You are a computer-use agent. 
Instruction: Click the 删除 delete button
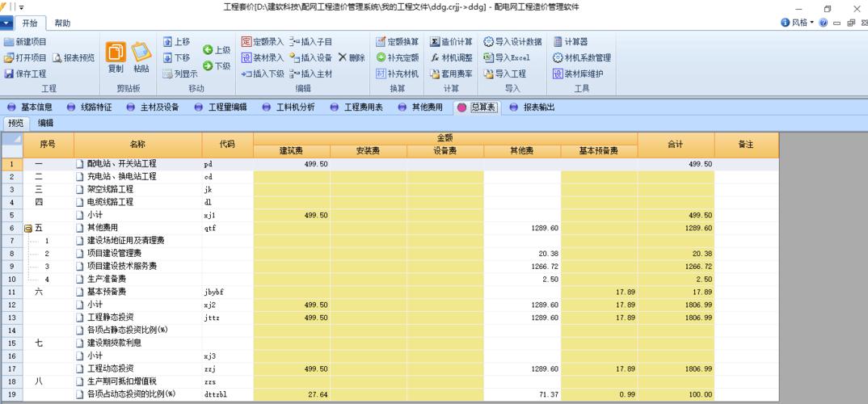pos(352,57)
